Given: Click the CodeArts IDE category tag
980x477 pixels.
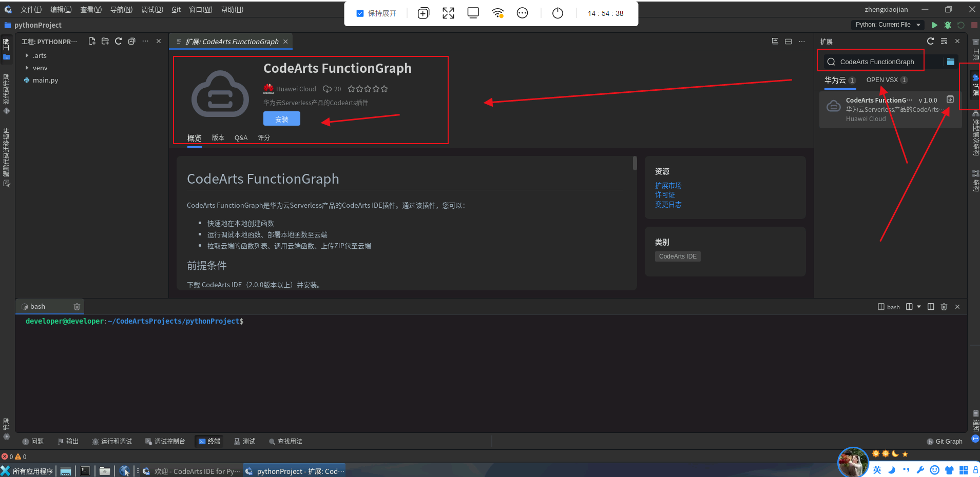Looking at the screenshot, I should pyautogui.click(x=678, y=256).
